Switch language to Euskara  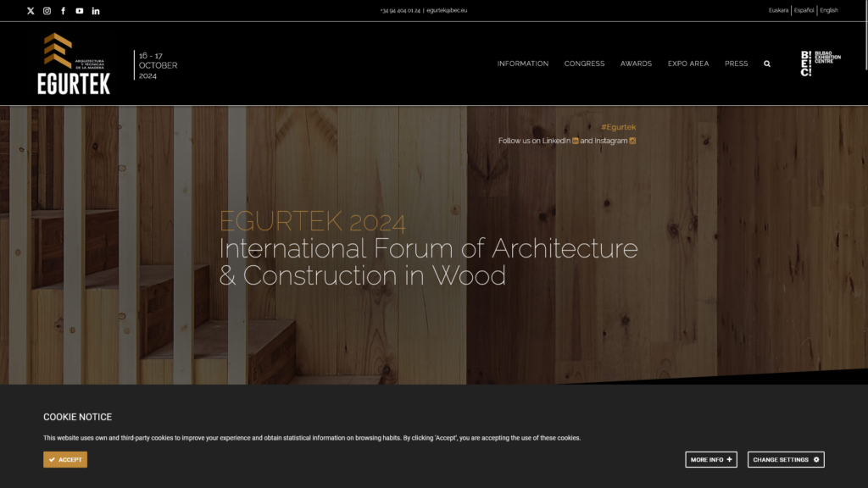coord(778,10)
